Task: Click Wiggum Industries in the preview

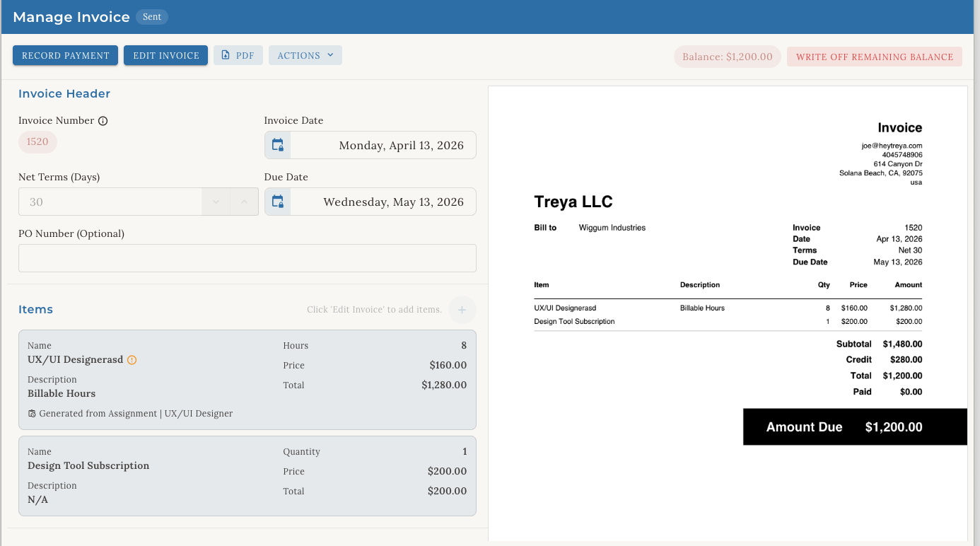Action: (x=612, y=228)
